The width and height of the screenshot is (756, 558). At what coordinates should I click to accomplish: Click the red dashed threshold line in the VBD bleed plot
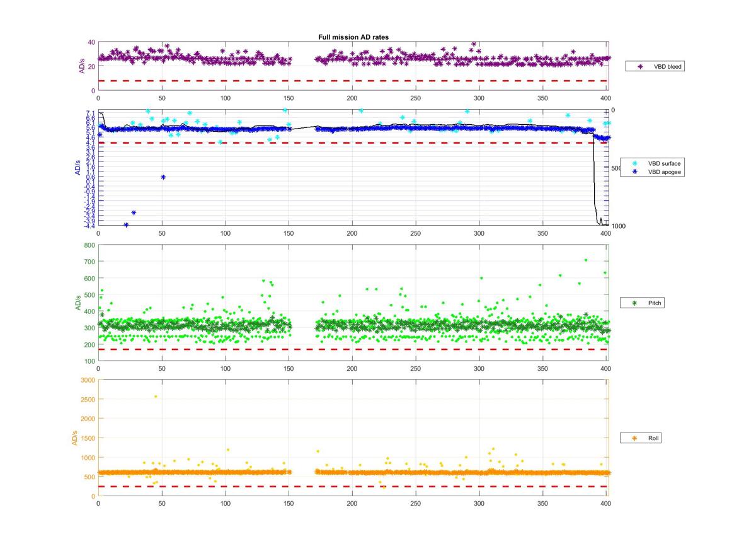[x=353, y=81]
